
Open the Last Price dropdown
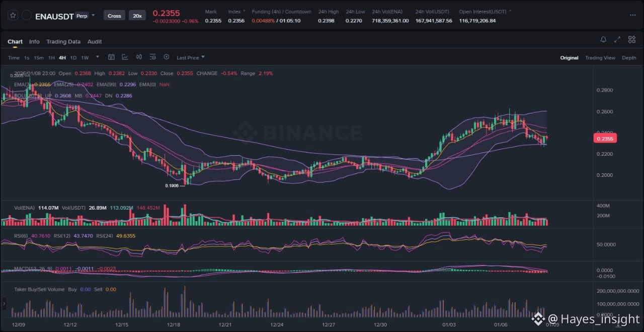click(x=191, y=58)
